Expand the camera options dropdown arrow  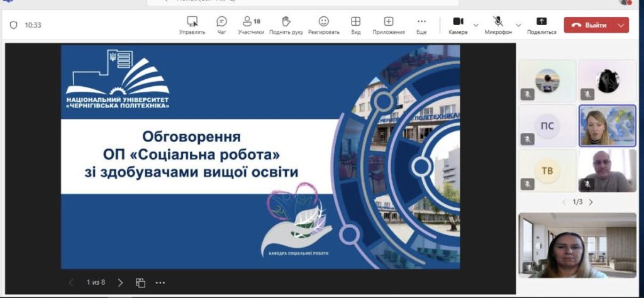[475, 25]
